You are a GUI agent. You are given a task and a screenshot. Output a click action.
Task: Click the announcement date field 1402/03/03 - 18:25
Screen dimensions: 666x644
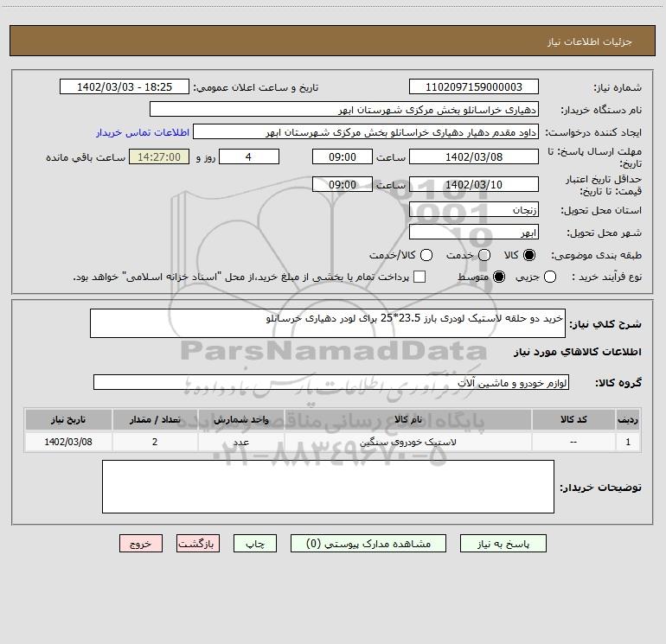(x=125, y=87)
